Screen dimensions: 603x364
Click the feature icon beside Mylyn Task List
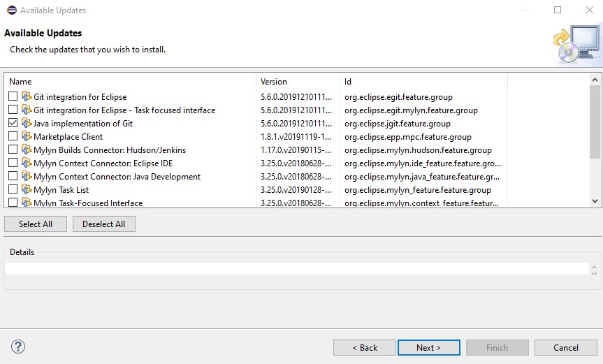[27, 189]
